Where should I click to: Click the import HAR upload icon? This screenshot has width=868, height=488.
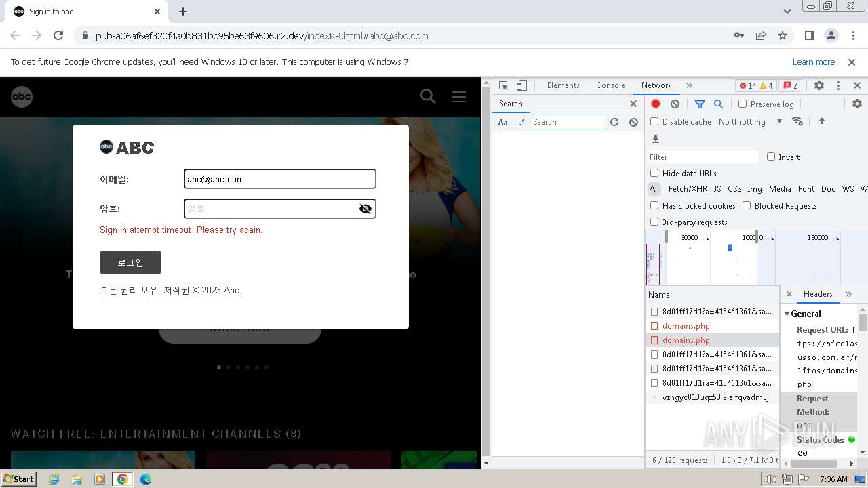tap(822, 121)
